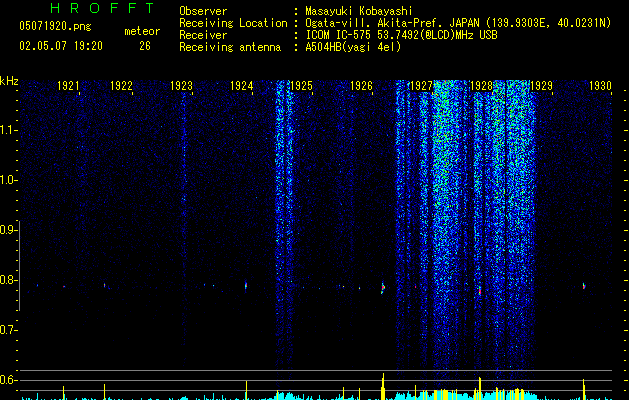
Task: Click the Receiving Location label
Action: pos(233,23)
